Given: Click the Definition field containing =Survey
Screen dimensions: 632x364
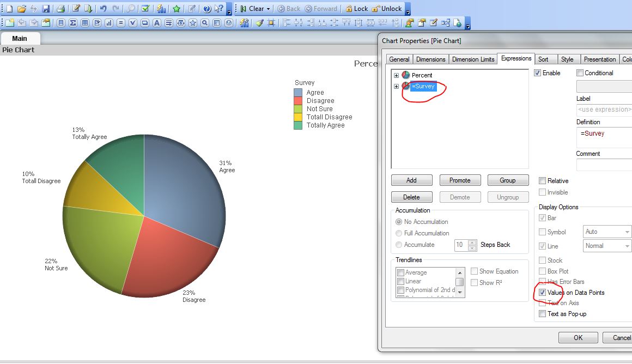Looking at the screenshot, I should (x=604, y=137).
